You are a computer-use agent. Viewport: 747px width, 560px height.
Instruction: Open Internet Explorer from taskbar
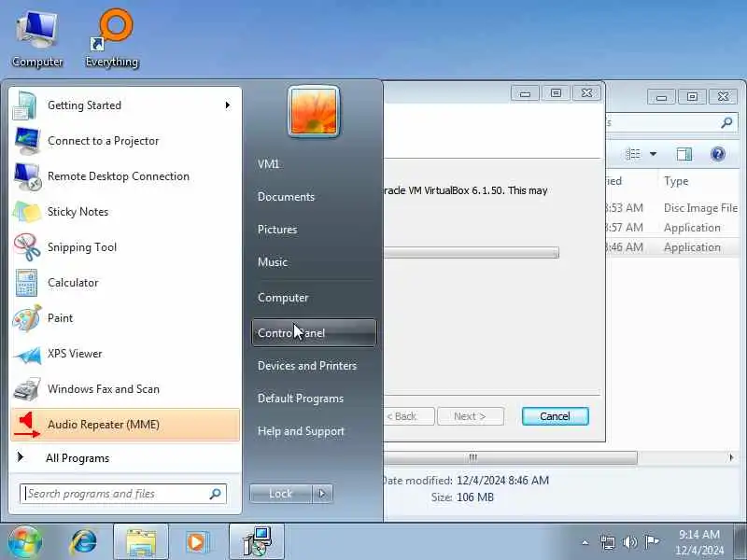pyautogui.click(x=84, y=542)
